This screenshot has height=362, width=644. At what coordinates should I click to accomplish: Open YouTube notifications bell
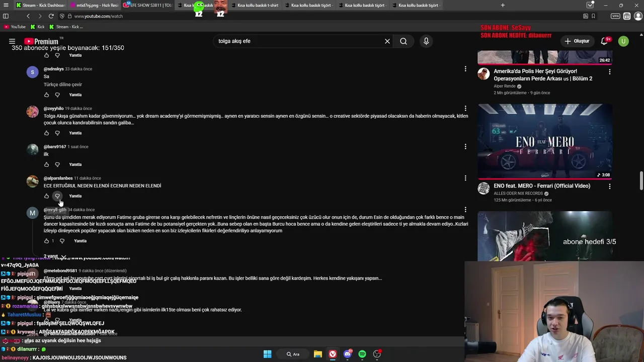tap(605, 41)
